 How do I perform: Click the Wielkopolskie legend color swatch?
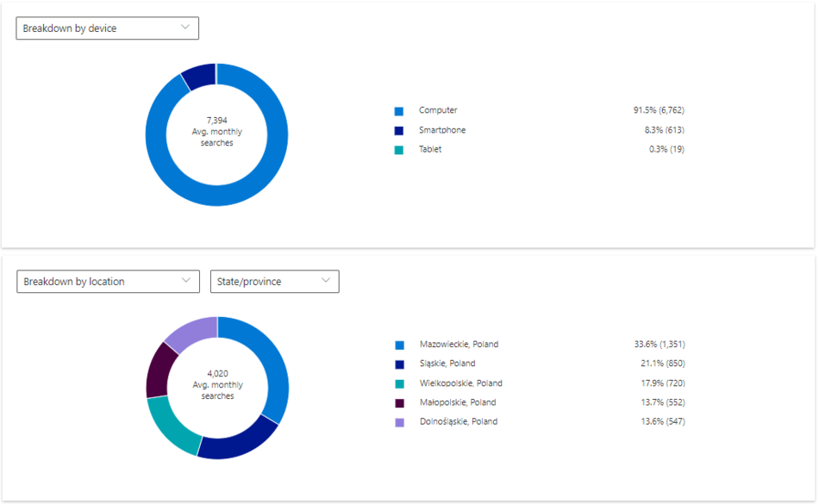click(x=399, y=383)
